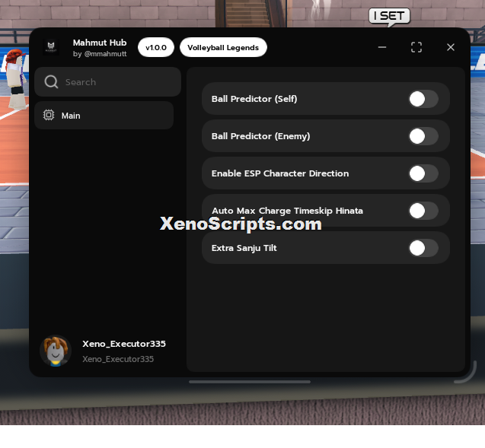The image size is (485, 448).
Task: Enable Ball Predictor (Enemy) switch
Action: click(423, 136)
